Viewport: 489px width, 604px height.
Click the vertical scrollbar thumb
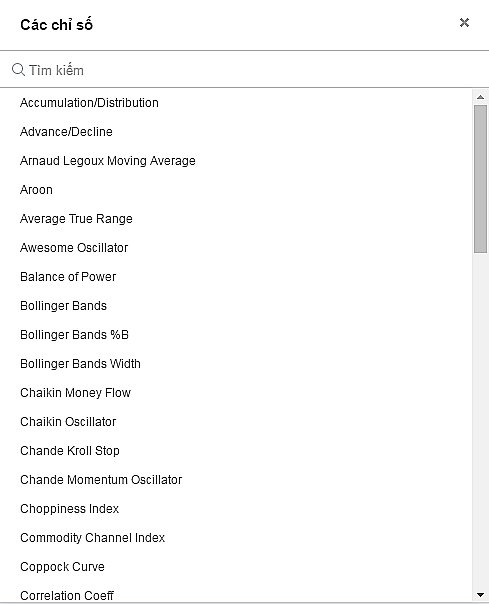pyautogui.click(x=480, y=179)
